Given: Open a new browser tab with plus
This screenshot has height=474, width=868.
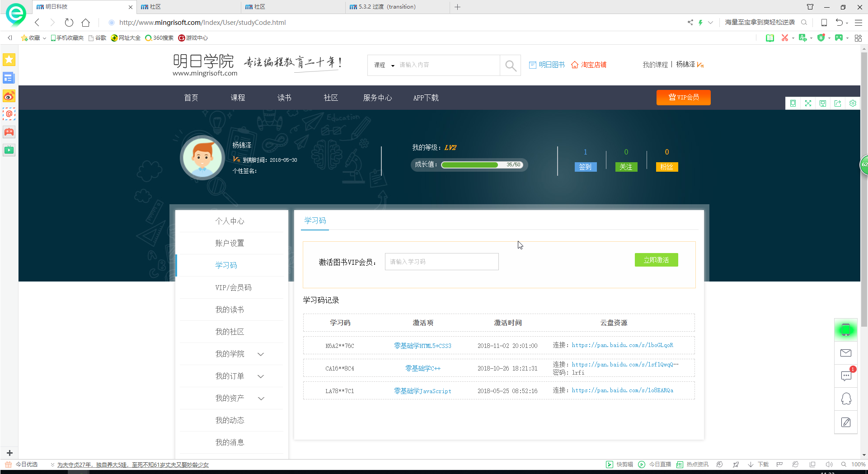Looking at the screenshot, I should coord(457,7).
